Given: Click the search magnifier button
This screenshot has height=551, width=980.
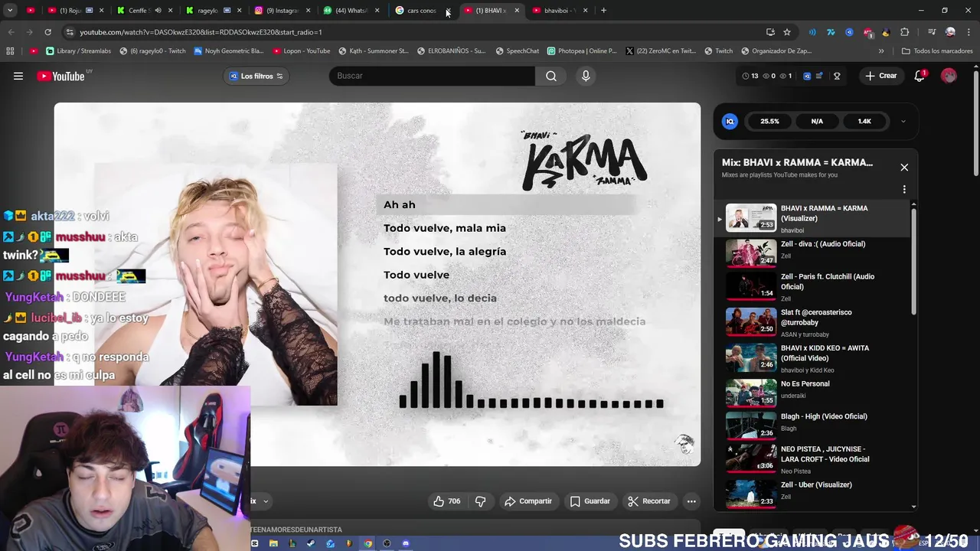Looking at the screenshot, I should (x=551, y=76).
